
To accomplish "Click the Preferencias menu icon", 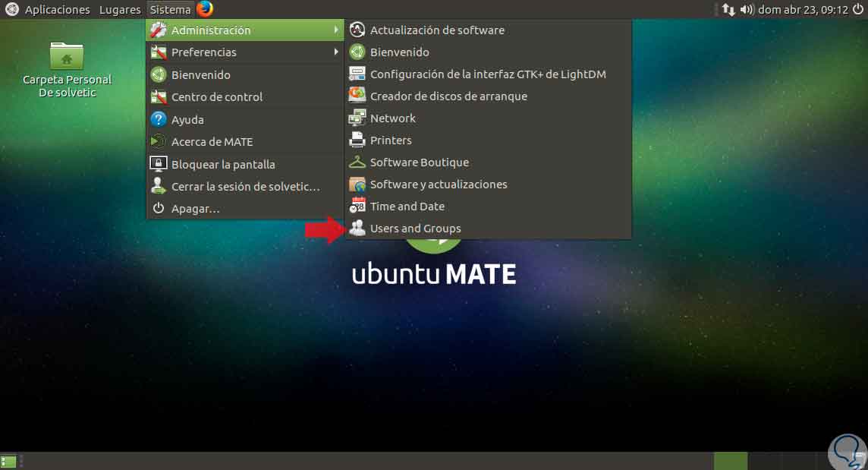I will tap(159, 52).
